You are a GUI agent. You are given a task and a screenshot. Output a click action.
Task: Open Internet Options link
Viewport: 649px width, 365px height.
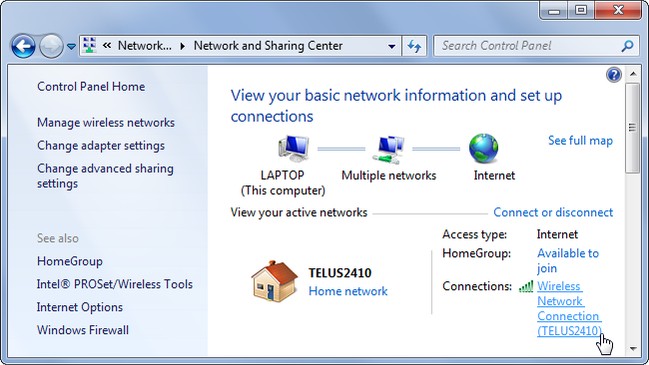tap(80, 307)
